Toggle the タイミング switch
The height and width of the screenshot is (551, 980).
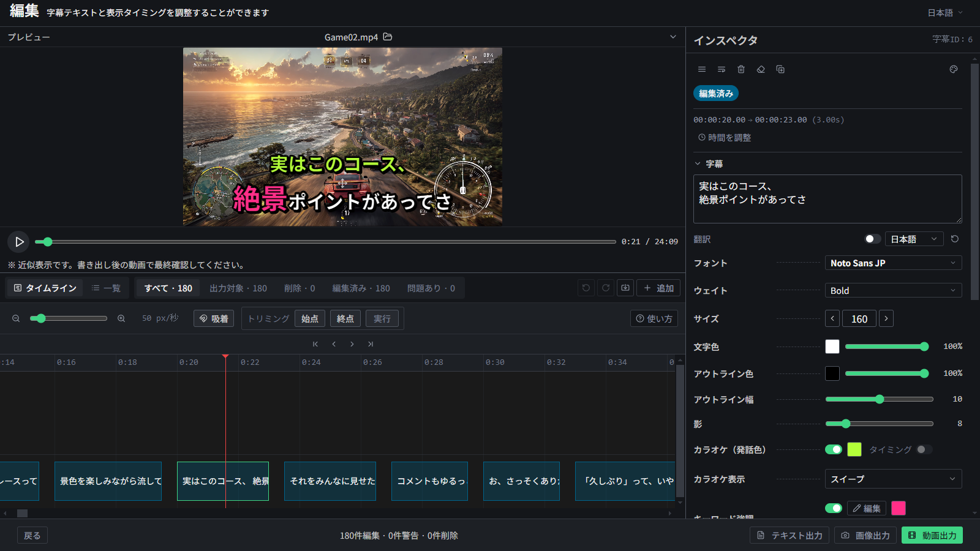924,449
